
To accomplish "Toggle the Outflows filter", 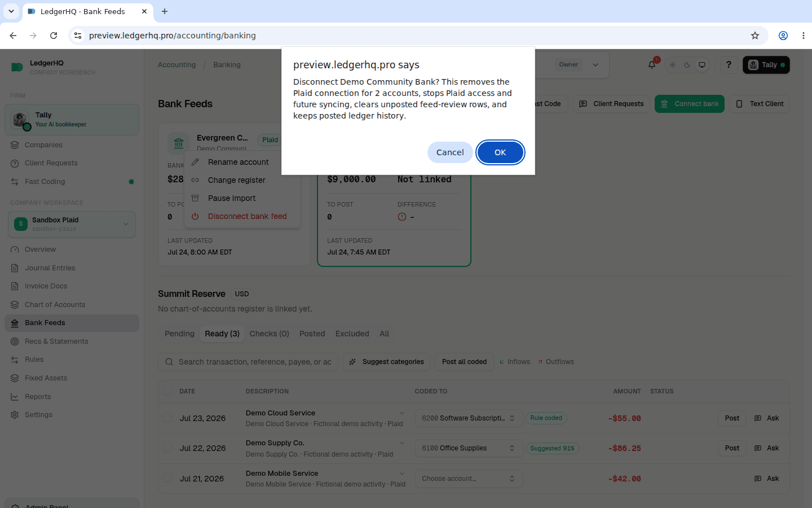I will [x=555, y=362].
